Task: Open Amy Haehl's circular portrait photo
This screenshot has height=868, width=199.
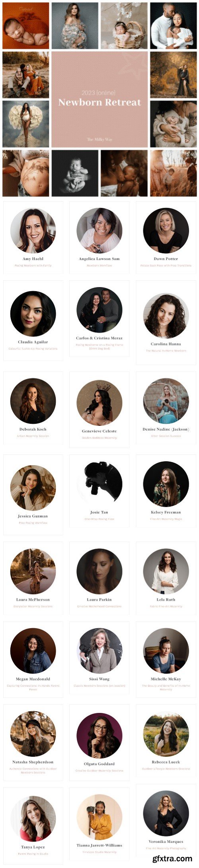Action: pos(33,231)
